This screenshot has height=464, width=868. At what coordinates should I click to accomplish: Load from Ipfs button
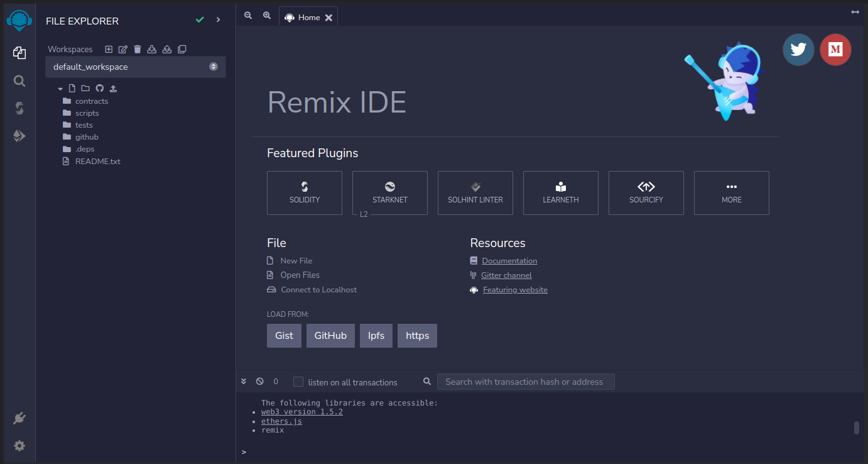376,336
